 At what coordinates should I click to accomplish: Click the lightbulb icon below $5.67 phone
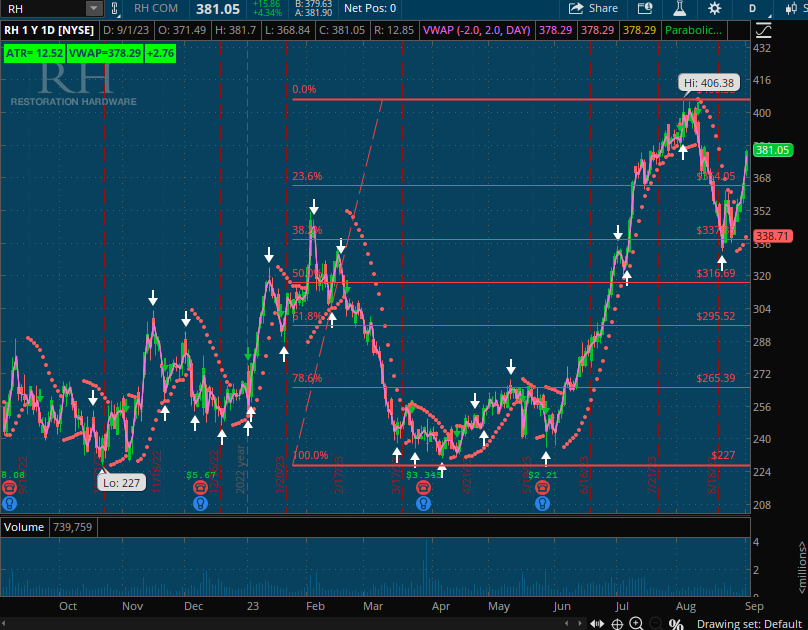point(200,503)
